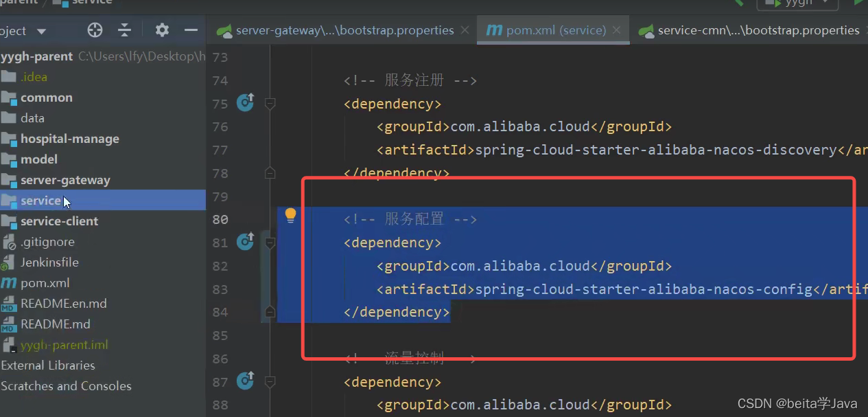Click spring-cloud-starter-alibaba-nacos-config artifactId text
Screen dimensions: 868x417
click(x=644, y=289)
